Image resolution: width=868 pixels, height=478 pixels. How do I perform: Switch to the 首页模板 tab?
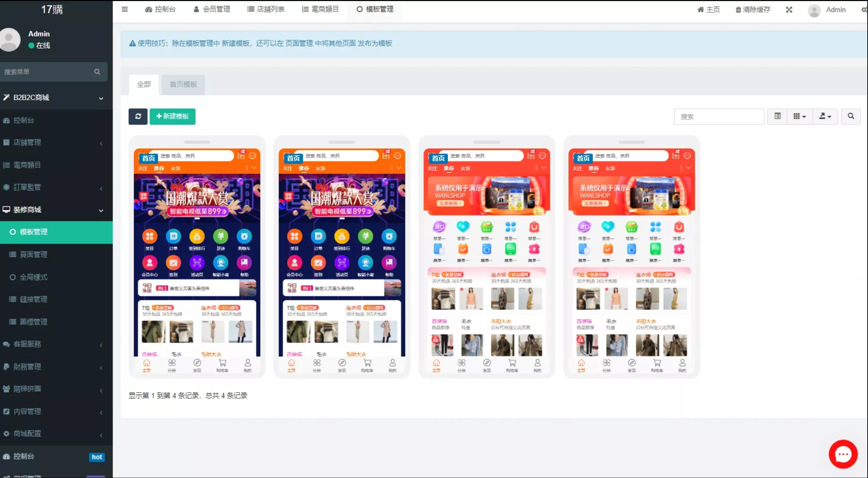pos(183,84)
